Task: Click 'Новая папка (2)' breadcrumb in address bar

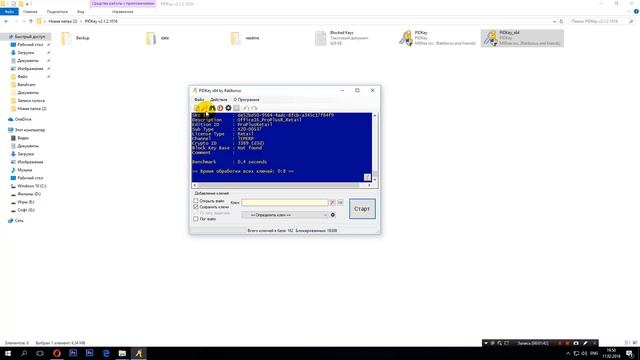Action: [62, 21]
